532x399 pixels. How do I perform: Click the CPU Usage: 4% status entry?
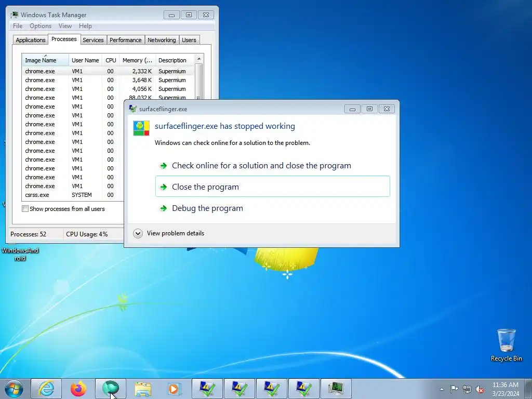pyautogui.click(x=87, y=234)
